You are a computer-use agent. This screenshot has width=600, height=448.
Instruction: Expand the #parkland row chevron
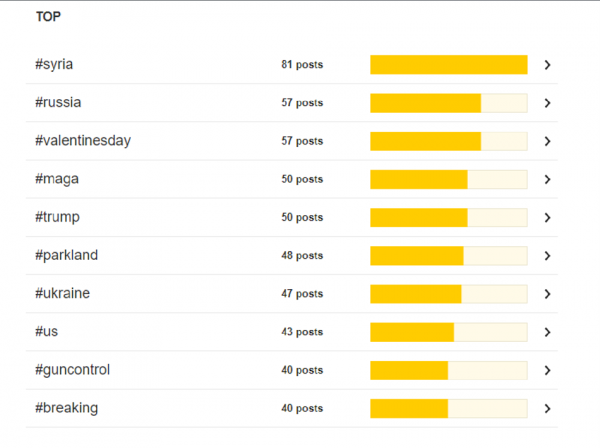click(548, 256)
